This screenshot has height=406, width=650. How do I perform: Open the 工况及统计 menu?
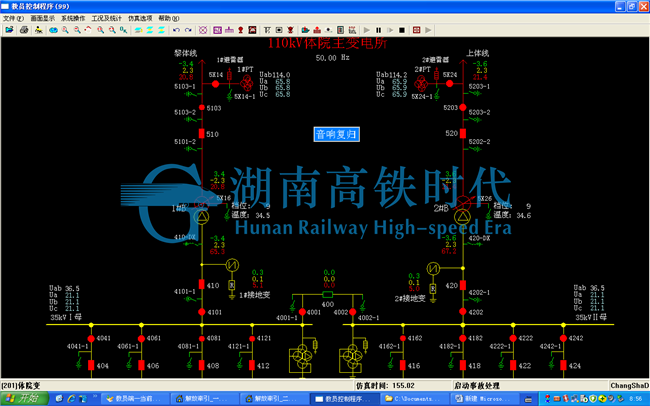(x=107, y=18)
